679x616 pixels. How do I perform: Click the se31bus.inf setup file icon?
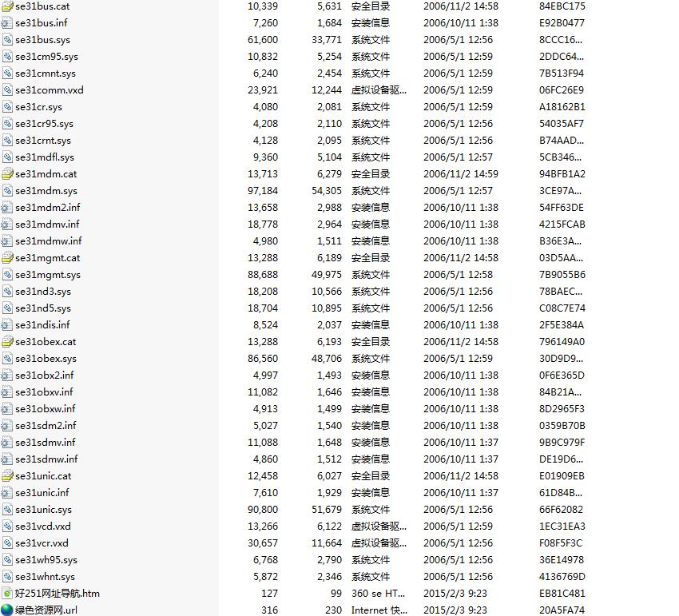click(7, 23)
